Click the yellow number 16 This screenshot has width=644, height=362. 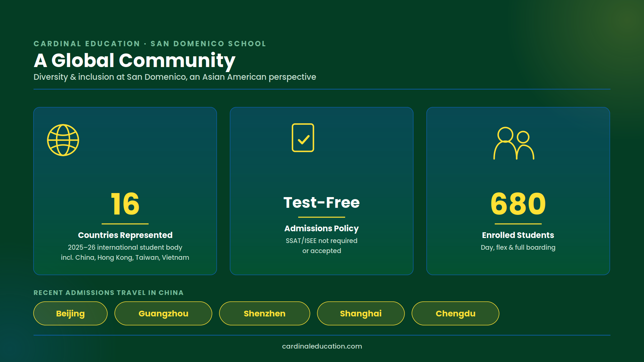pyautogui.click(x=125, y=204)
